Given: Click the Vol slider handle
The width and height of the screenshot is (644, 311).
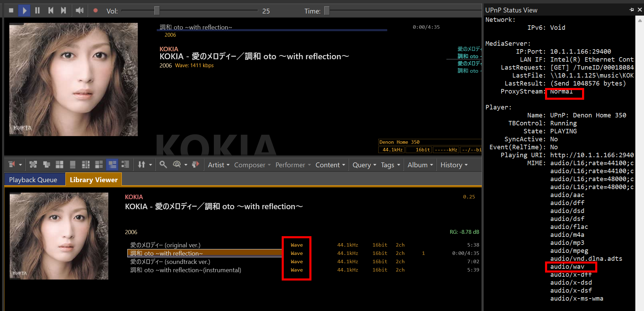Looking at the screenshot, I should (157, 11).
